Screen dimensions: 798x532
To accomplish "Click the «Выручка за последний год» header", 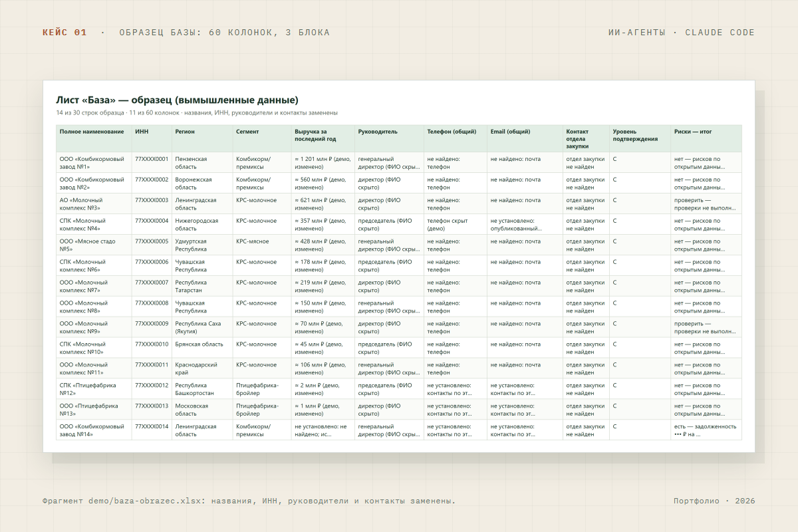I will (x=323, y=138).
